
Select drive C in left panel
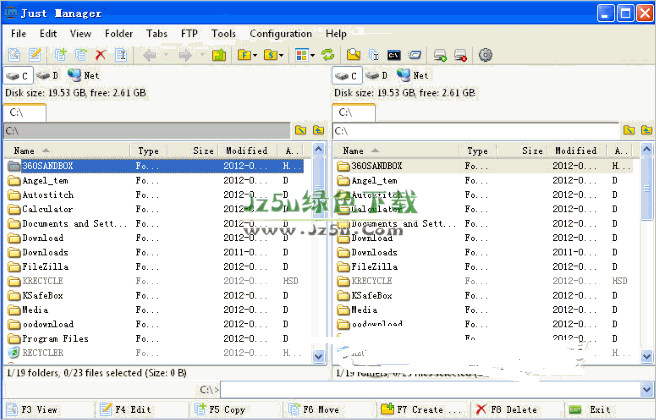18,76
